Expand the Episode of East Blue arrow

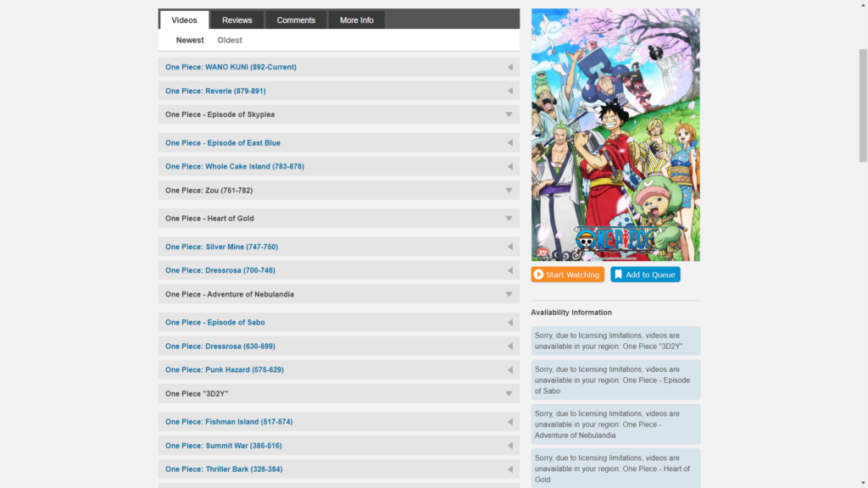point(509,142)
